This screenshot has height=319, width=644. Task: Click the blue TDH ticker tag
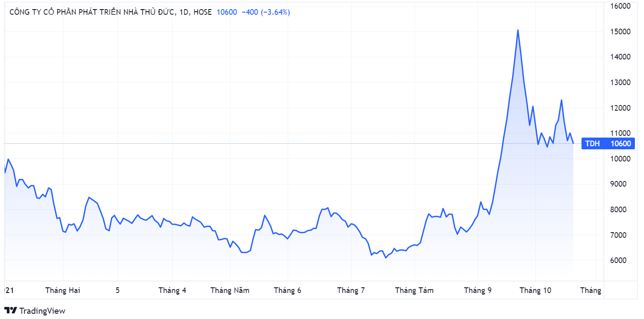(592, 144)
